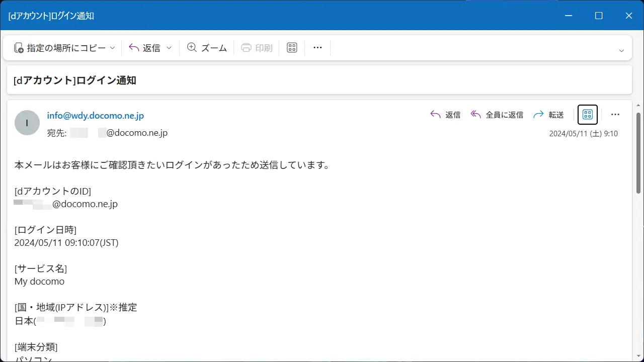Click the recipient address after 宛先:
The width and height of the screenshot is (644, 362).
tap(118, 133)
